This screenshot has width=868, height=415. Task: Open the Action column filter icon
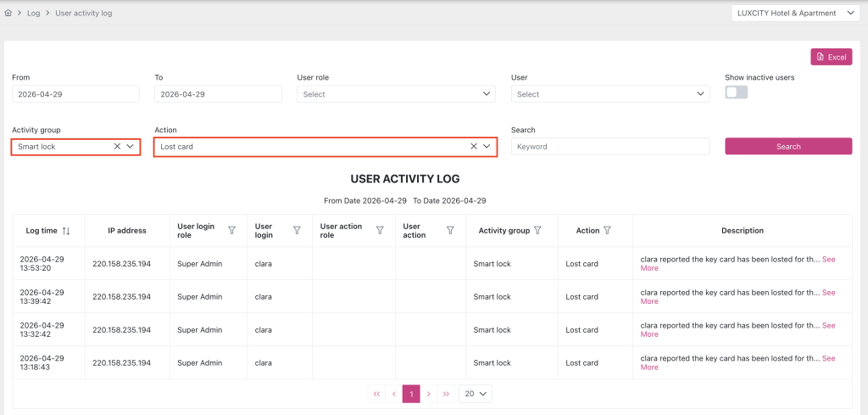(x=607, y=230)
